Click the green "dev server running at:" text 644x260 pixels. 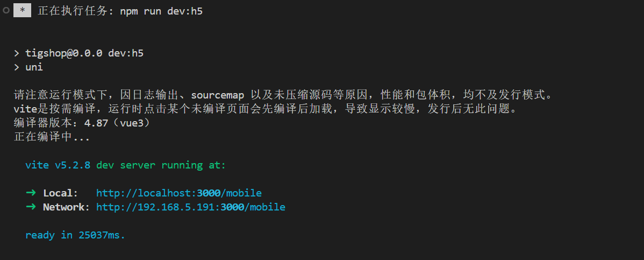[161, 165]
